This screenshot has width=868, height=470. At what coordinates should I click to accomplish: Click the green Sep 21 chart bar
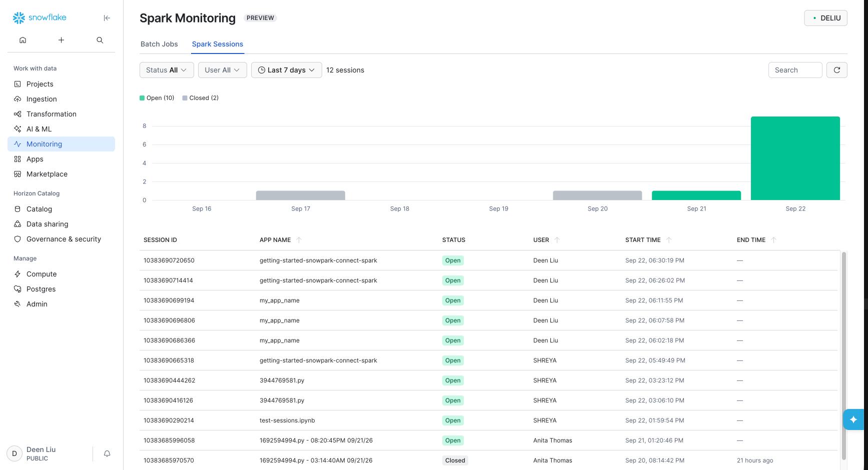coord(696,195)
